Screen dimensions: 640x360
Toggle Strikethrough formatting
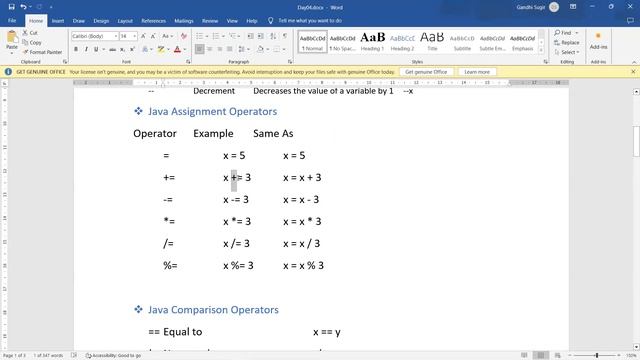click(x=112, y=49)
